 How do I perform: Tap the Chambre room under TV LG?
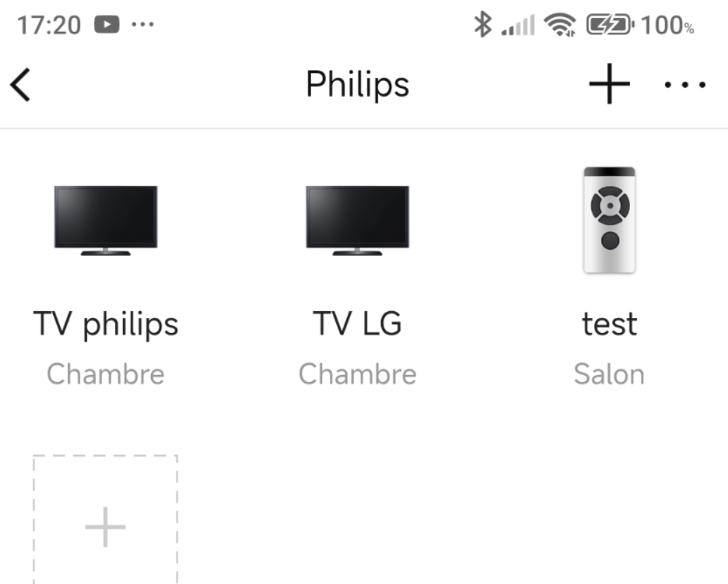pos(357,374)
